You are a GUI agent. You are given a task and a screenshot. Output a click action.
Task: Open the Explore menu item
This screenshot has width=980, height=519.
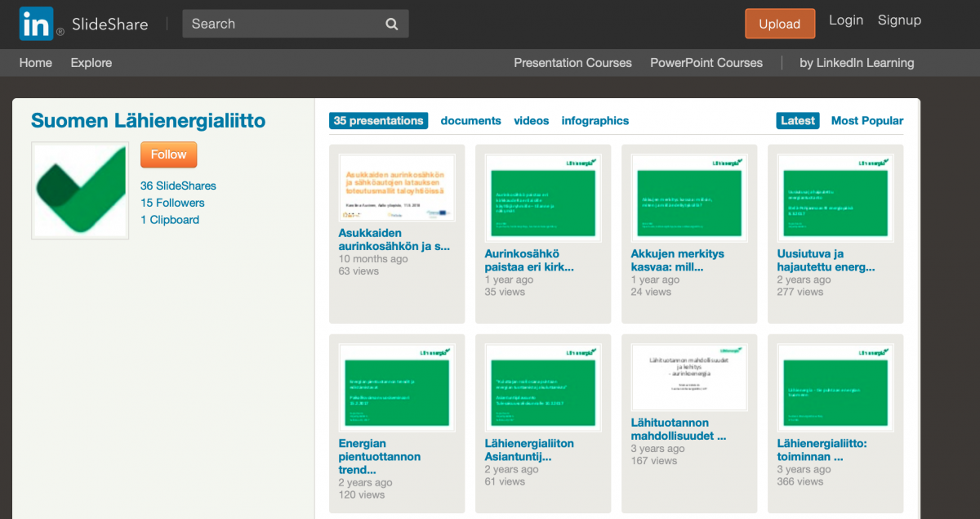[x=91, y=63]
